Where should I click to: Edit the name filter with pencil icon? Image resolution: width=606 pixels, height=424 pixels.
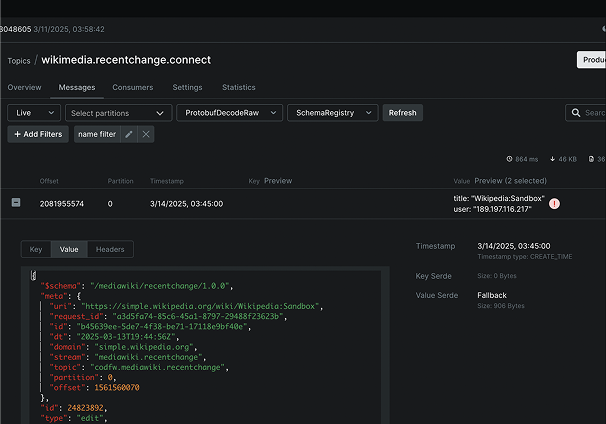tap(128, 134)
